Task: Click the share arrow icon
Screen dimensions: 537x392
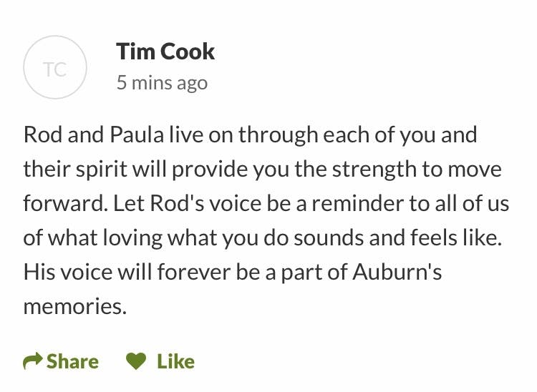Action: pos(33,362)
